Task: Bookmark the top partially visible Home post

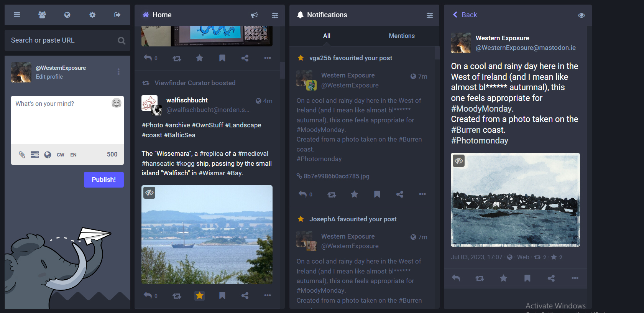Action: (x=222, y=58)
